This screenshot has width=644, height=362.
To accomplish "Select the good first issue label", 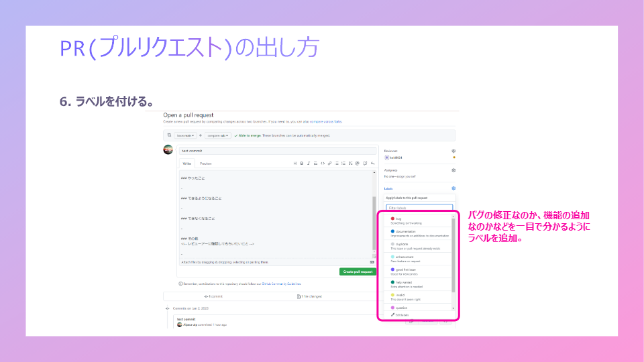I will [x=418, y=271].
